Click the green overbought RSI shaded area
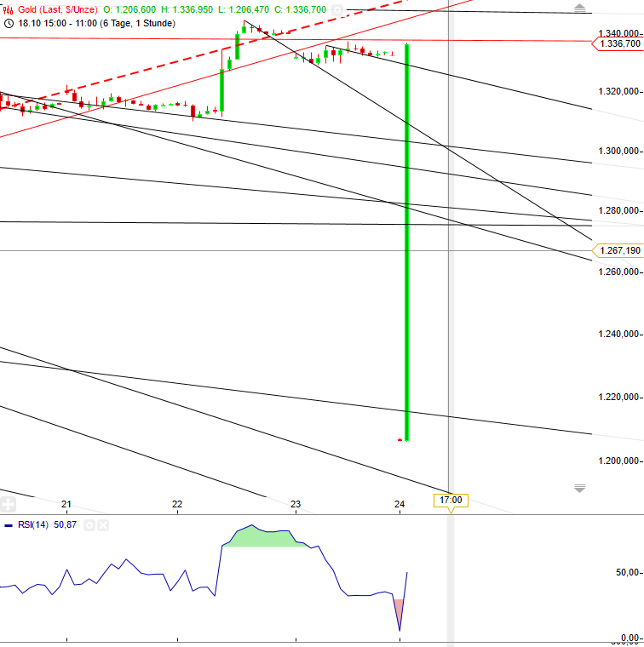 pos(264,537)
